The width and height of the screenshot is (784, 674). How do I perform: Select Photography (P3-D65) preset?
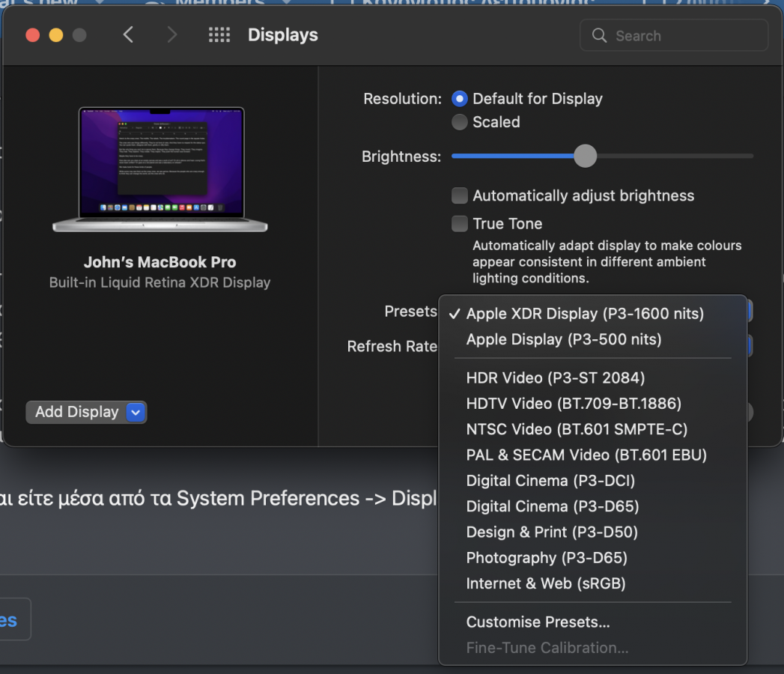(546, 558)
